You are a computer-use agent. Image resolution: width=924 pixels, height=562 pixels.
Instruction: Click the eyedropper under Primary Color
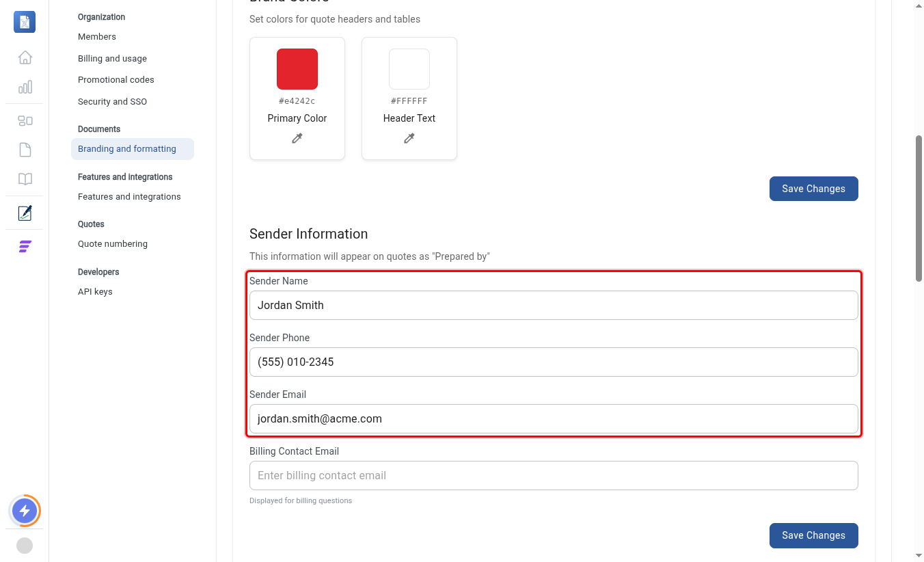coord(297,138)
